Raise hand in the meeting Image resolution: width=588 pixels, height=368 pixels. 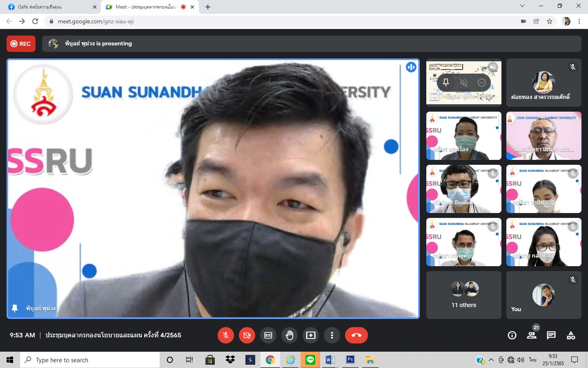[x=290, y=335]
